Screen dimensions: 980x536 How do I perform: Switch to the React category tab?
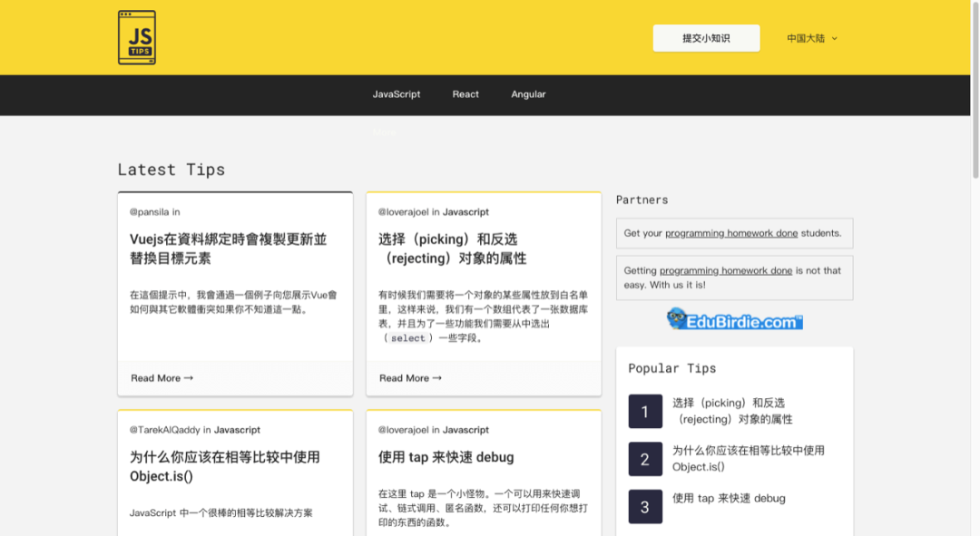[x=465, y=94]
